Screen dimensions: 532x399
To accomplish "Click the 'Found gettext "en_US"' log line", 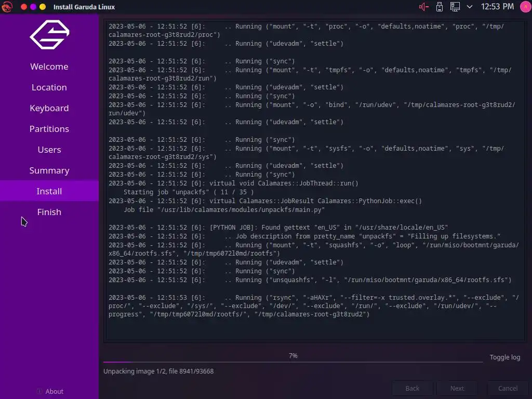I will (278, 228).
